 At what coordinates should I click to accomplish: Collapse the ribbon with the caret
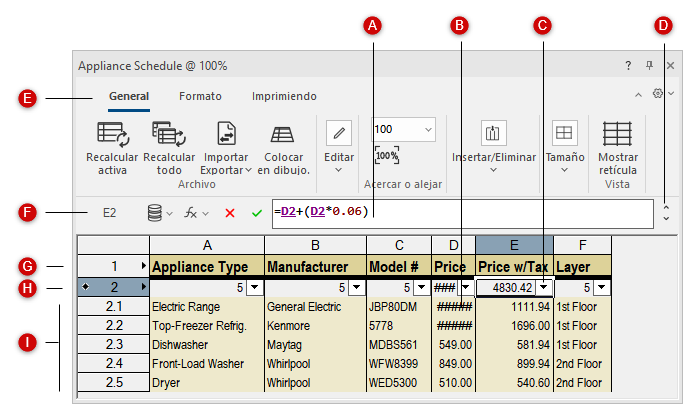click(639, 94)
